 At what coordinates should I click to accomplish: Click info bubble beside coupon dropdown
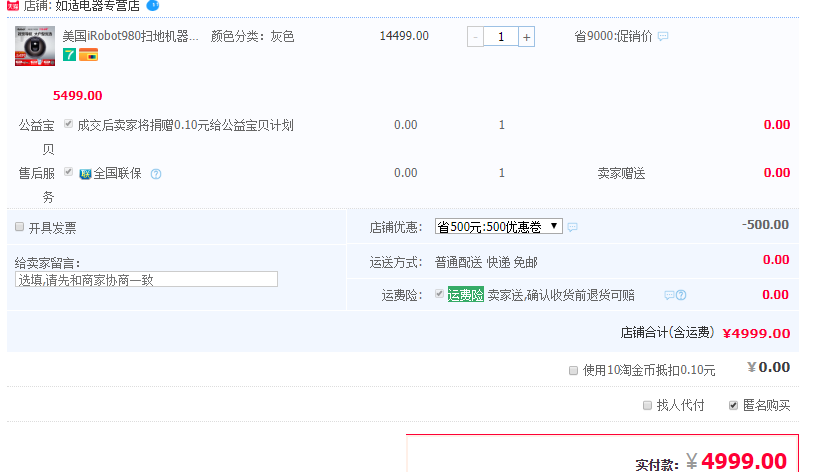click(x=573, y=227)
